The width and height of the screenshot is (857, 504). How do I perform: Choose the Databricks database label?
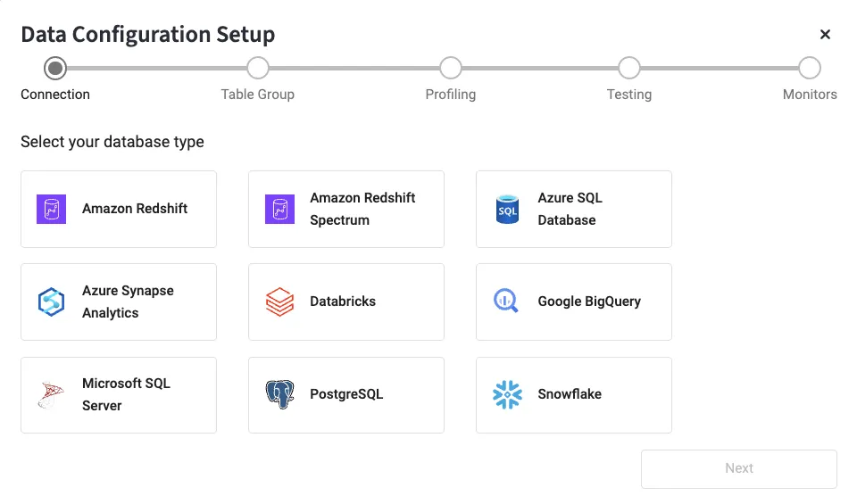pyautogui.click(x=343, y=302)
